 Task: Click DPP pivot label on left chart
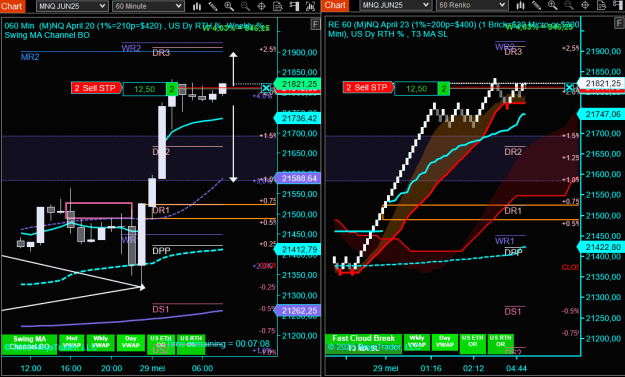(x=161, y=251)
